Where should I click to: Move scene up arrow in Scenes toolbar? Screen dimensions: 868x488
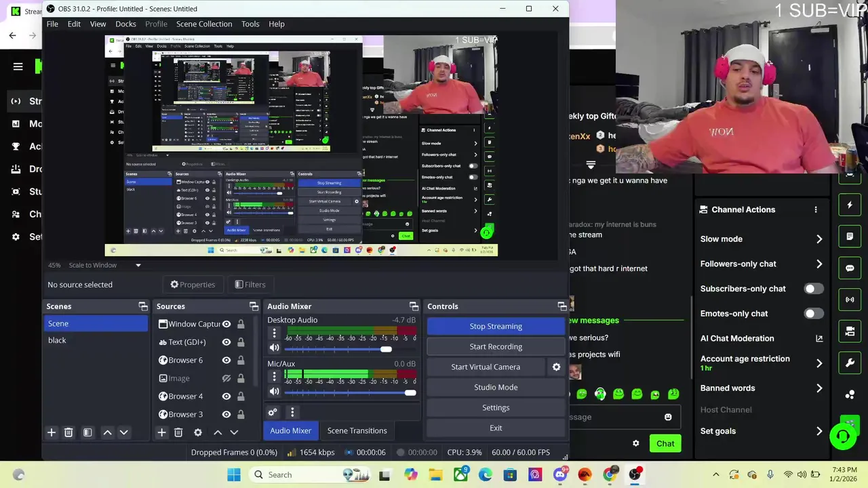(x=107, y=432)
